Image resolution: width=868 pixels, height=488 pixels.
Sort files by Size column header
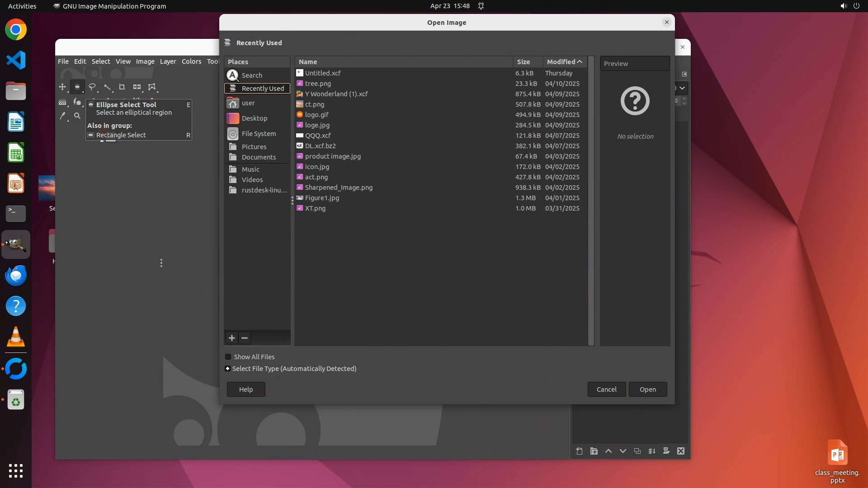(524, 62)
